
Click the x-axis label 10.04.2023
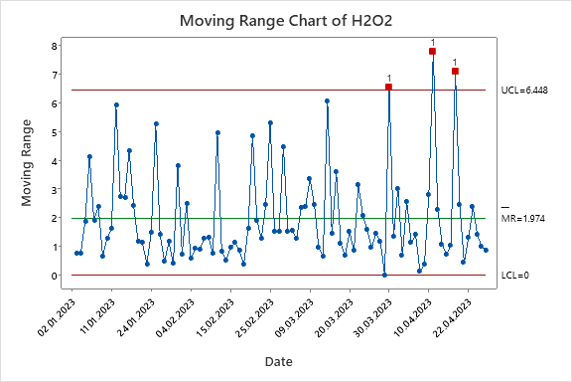(412, 317)
